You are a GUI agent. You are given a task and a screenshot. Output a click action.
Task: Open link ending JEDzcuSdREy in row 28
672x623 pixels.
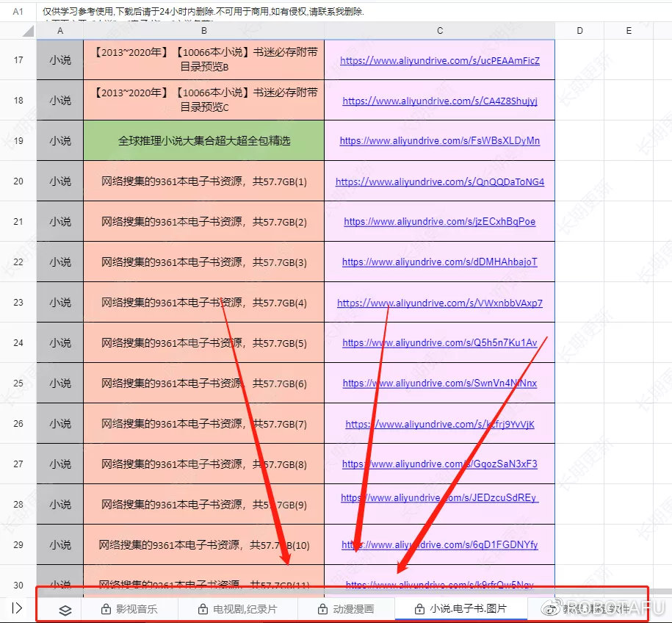pyautogui.click(x=440, y=498)
